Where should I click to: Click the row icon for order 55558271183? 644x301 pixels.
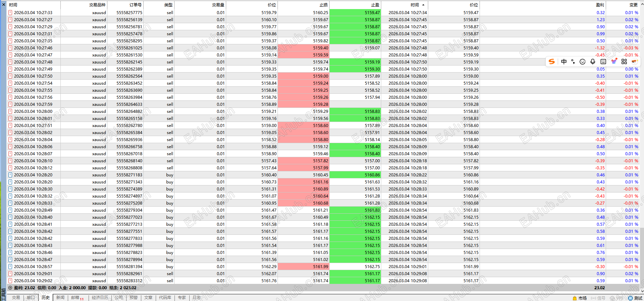(10, 175)
